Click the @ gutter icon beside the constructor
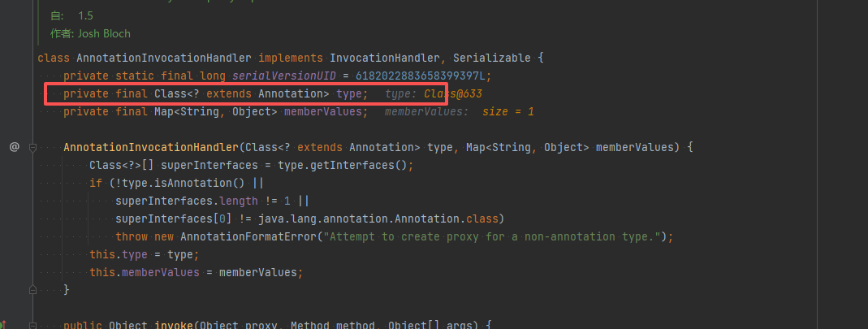Screen dimensions: 868x329 (15, 147)
